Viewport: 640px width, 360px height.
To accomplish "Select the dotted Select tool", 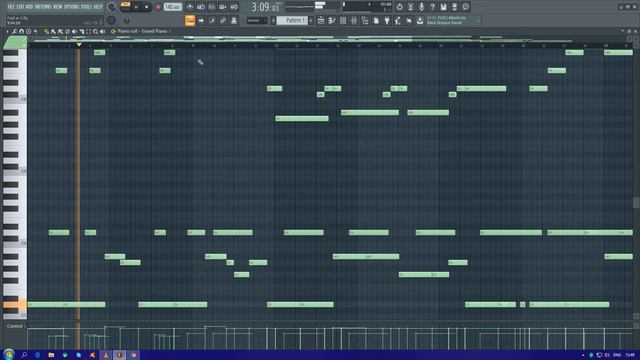I will click(x=88, y=31).
